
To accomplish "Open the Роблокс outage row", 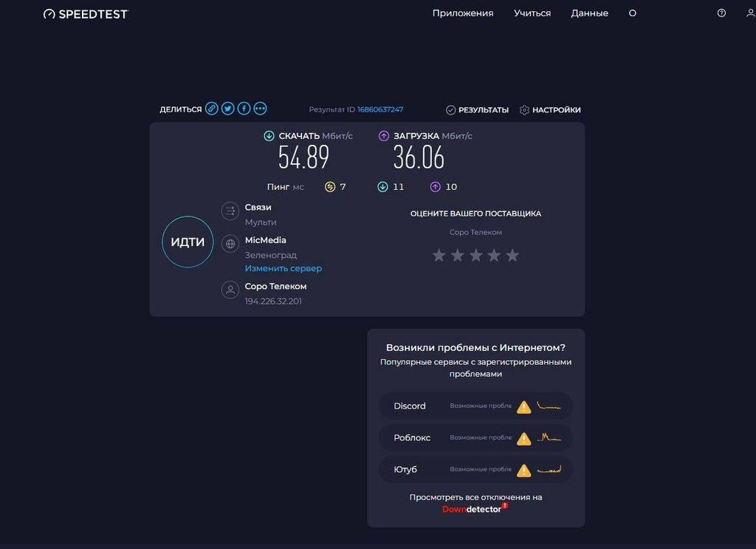I will pos(476,437).
